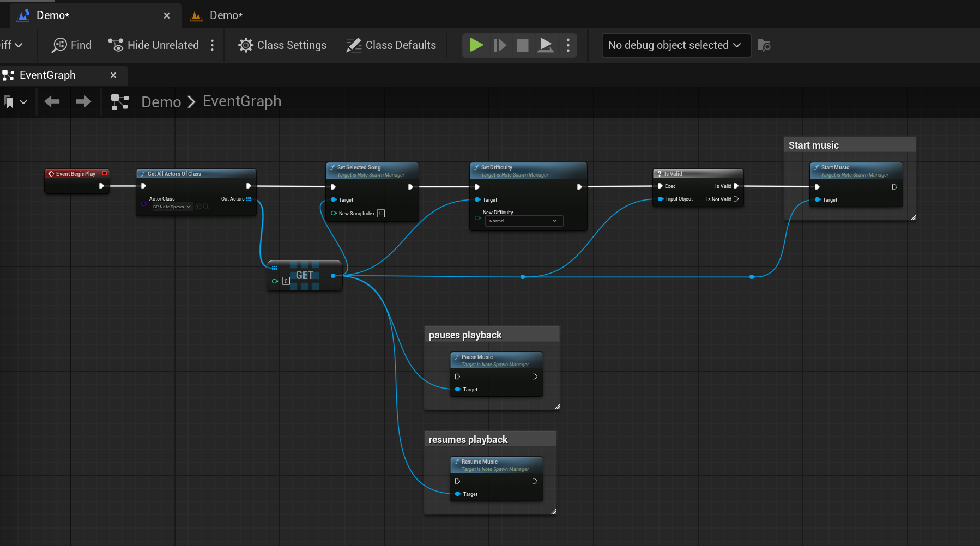Viewport: 980px width, 546px height.
Task: Click browse-to-asset icon beside Actor Class
Action: (206, 207)
